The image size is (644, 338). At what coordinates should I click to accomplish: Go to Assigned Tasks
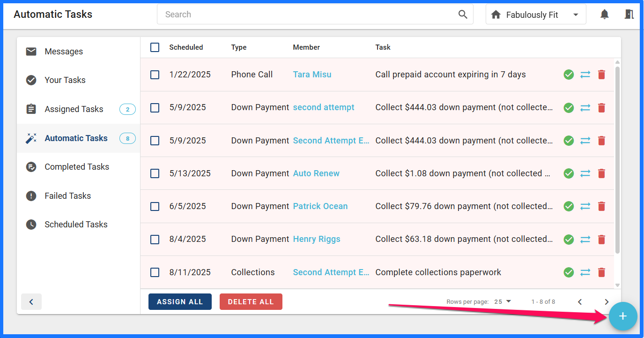point(78,109)
